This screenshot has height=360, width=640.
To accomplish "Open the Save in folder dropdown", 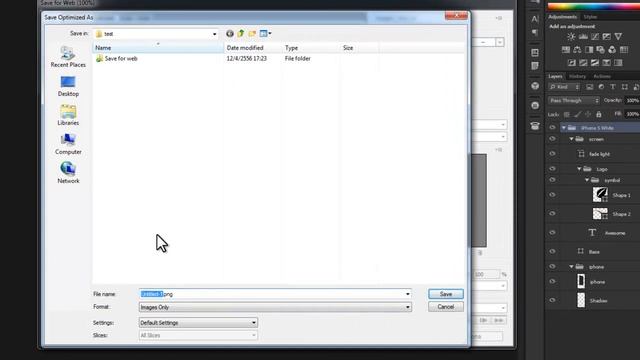I will (x=215, y=34).
